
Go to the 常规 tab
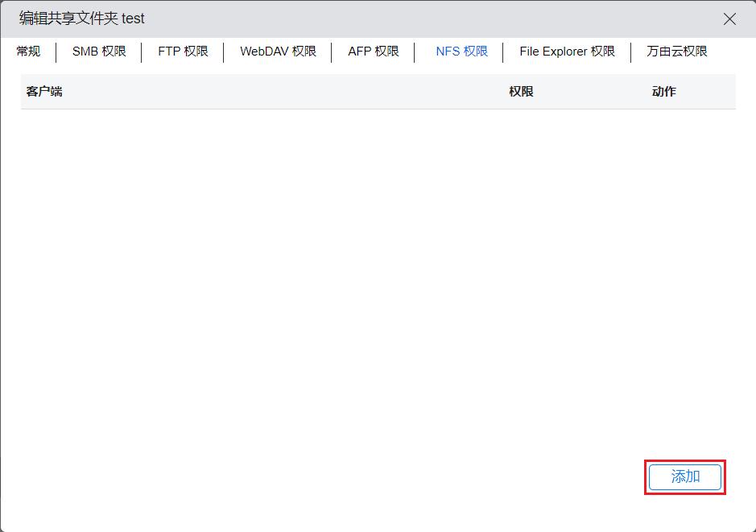pos(28,52)
